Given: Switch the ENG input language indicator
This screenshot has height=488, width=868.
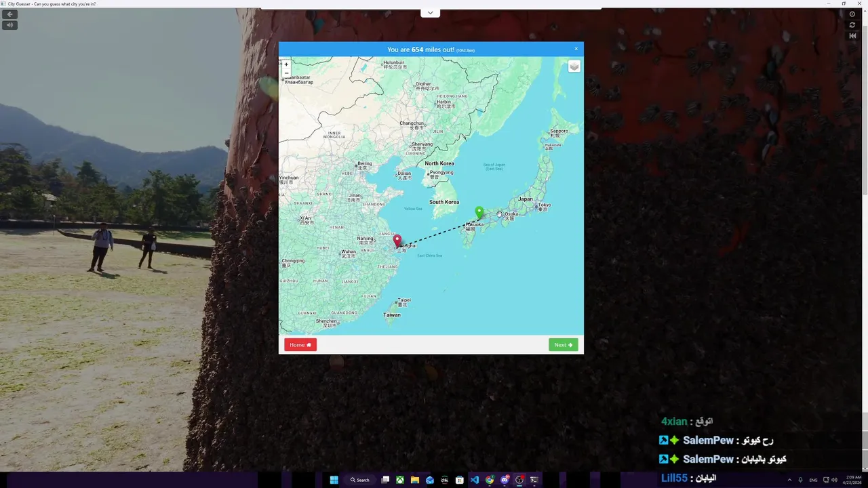Looking at the screenshot, I should [813, 480].
